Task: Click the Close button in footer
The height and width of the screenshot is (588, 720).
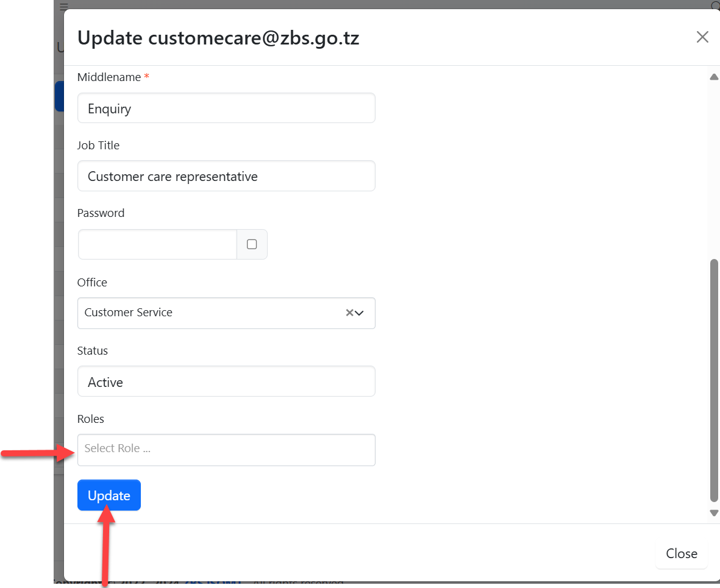Action: click(681, 553)
